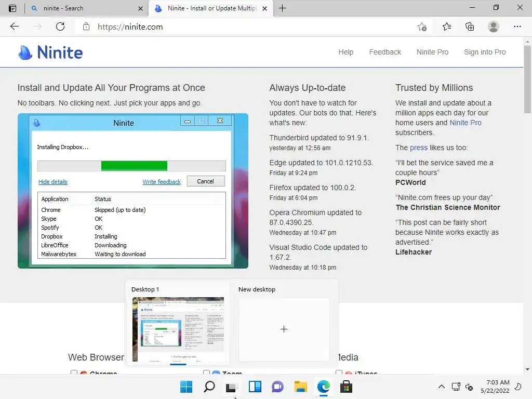The image size is (532, 399).
Task: Click the Ninite logo
Action: click(x=50, y=52)
